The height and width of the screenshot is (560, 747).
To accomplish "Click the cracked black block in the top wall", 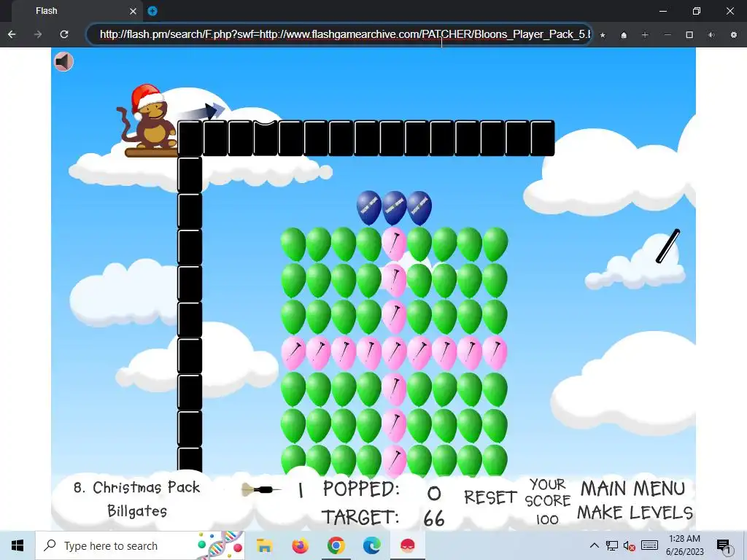I will pos(266,138).
